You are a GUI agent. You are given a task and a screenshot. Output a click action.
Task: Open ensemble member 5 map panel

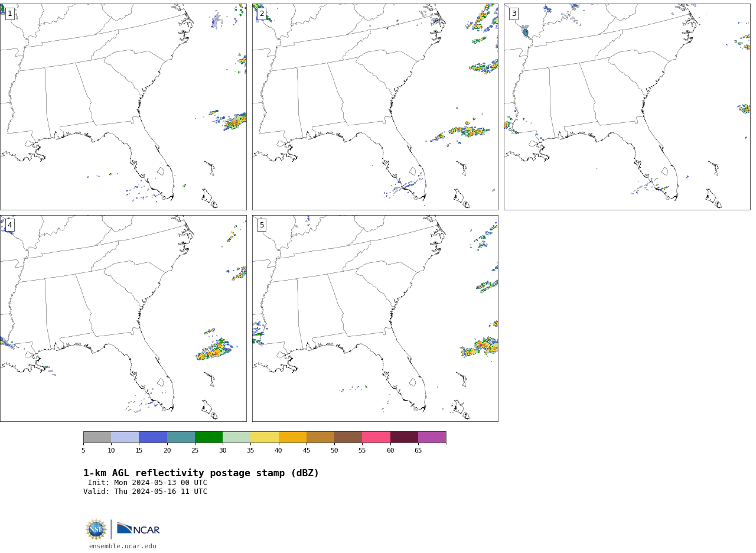click(x=375, y=318)
